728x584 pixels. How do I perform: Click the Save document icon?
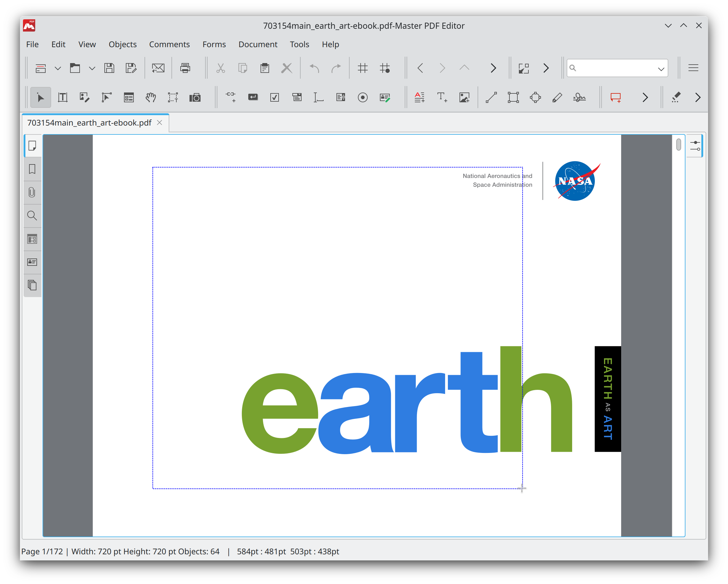109,68
